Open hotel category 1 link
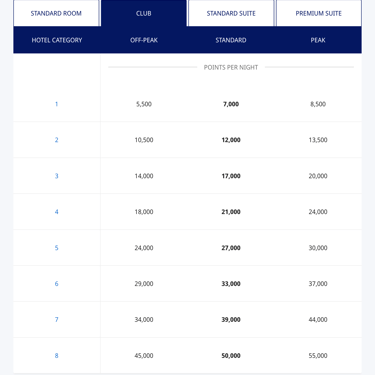The width and height of the screenshot is (375, 375). (x=56, y=104)
